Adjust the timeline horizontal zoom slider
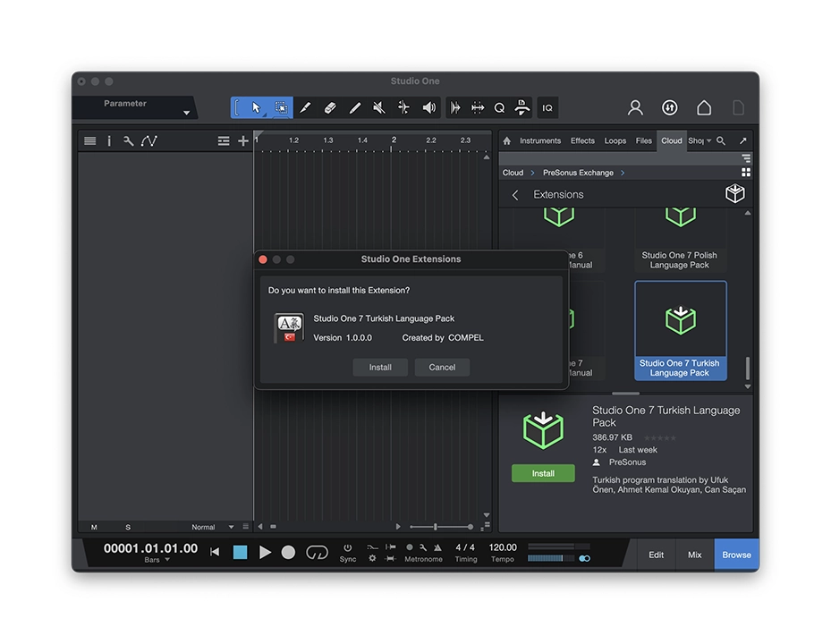The image size is (831, 644). pos(436,527)
